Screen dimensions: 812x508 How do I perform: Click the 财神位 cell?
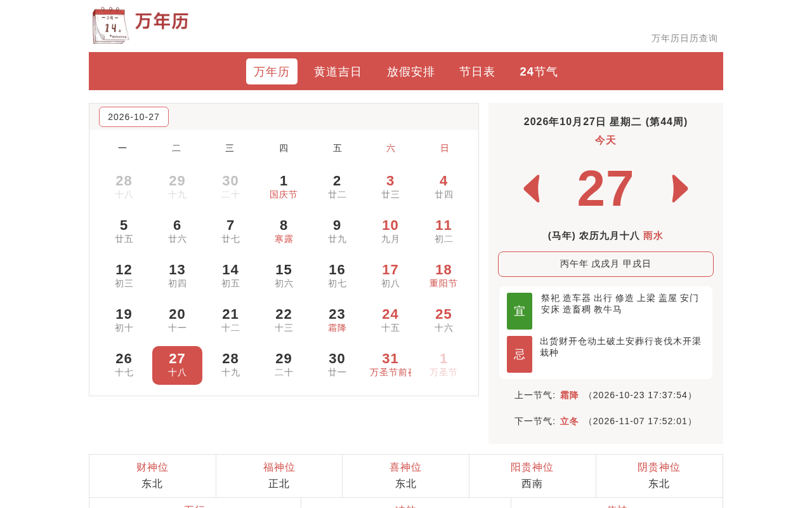pos(152,476)
